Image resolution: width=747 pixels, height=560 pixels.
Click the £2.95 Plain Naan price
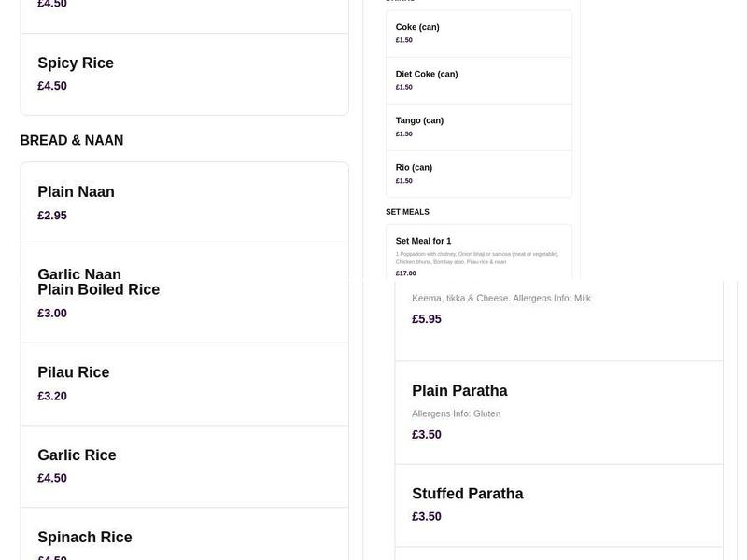click(x=52, y=216)
